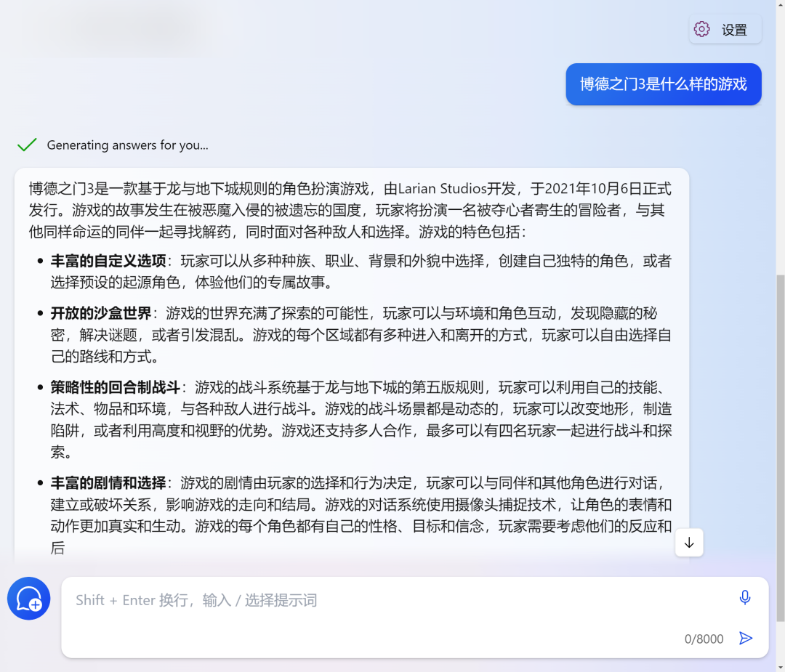This screenshot has height=672, width=785.
Task: Click the 'Generating answers for you...' status text
Action: 128,145
